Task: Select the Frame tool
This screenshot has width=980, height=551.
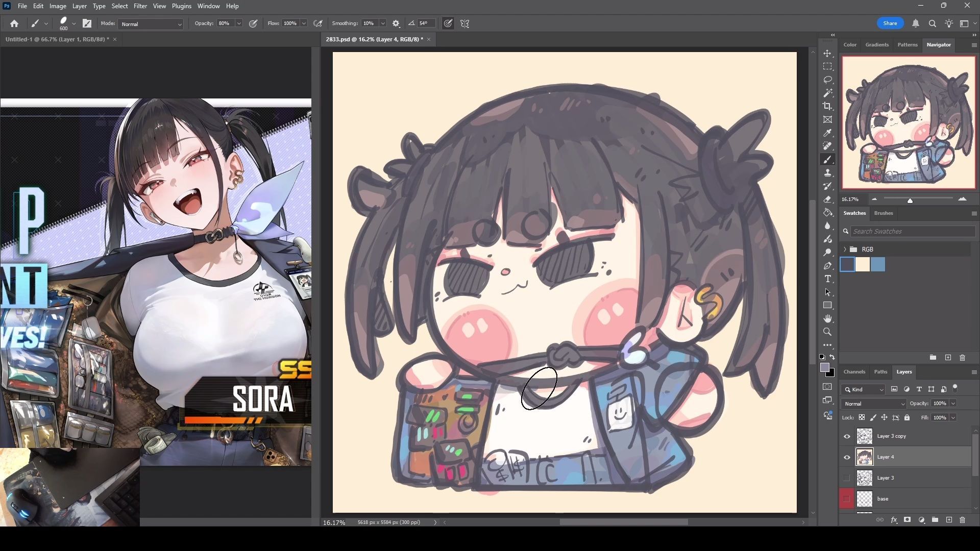Action: coord(827,119)
